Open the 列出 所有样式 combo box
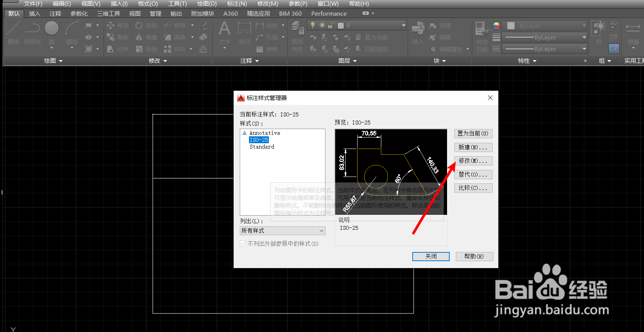 click(283, 231)
